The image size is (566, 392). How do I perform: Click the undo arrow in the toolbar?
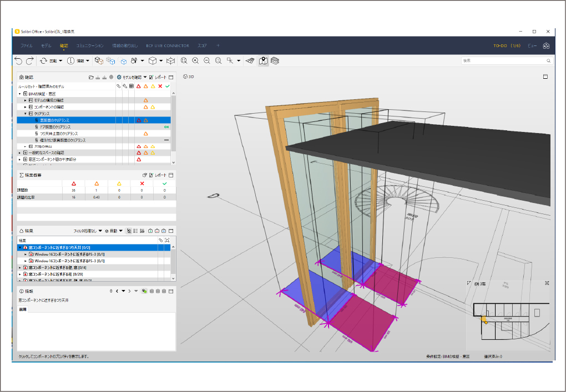(x=19, y=60)
